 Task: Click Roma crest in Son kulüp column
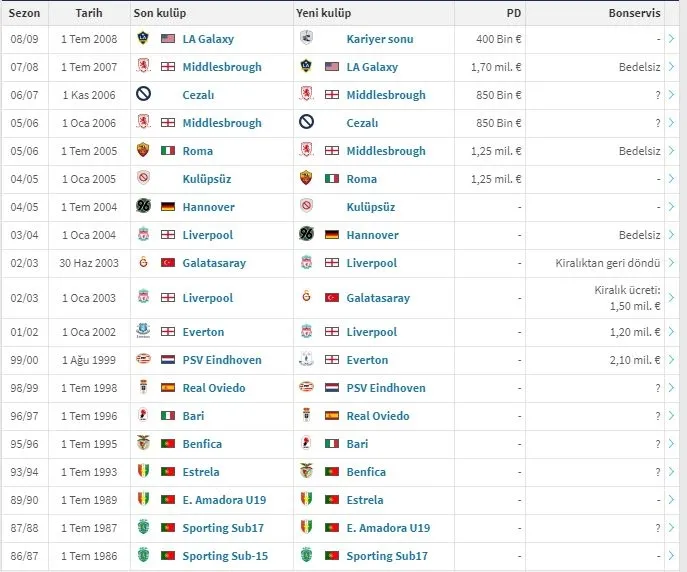(143, 151)
